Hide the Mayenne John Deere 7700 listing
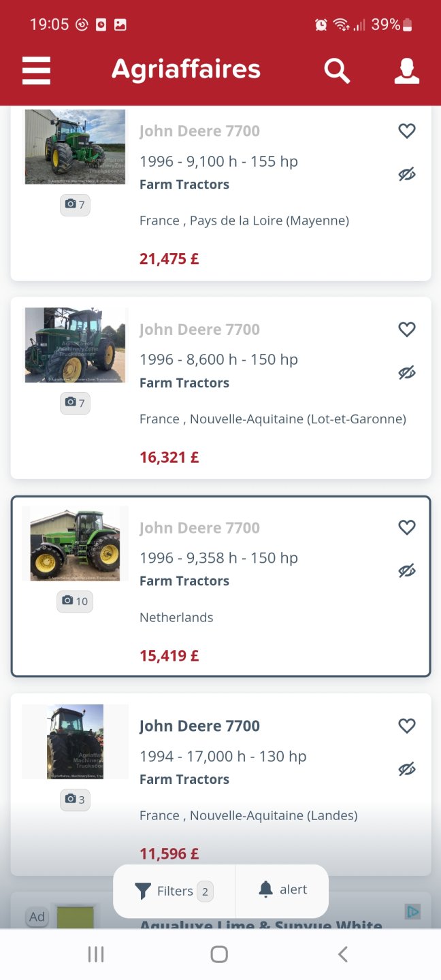Viewport: 441px width, 980px height. tap(406, 174)
